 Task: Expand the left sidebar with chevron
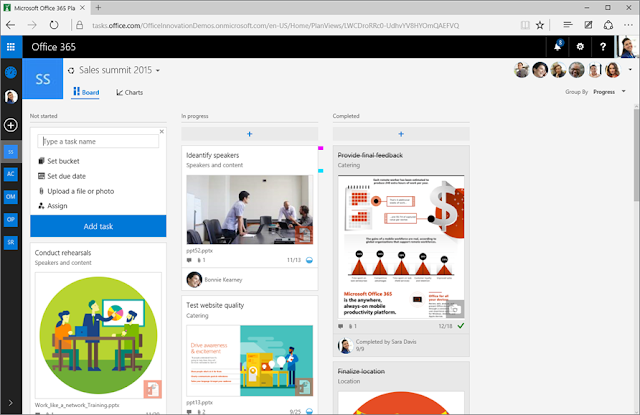11,403
